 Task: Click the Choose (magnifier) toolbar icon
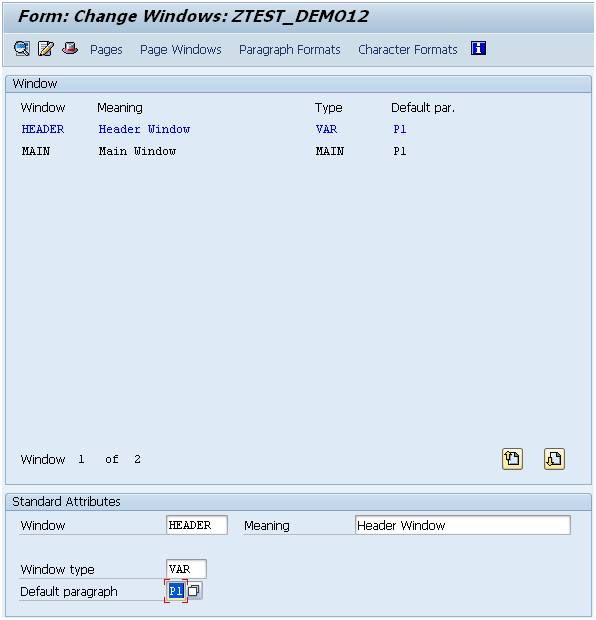[x=22, y=49]
